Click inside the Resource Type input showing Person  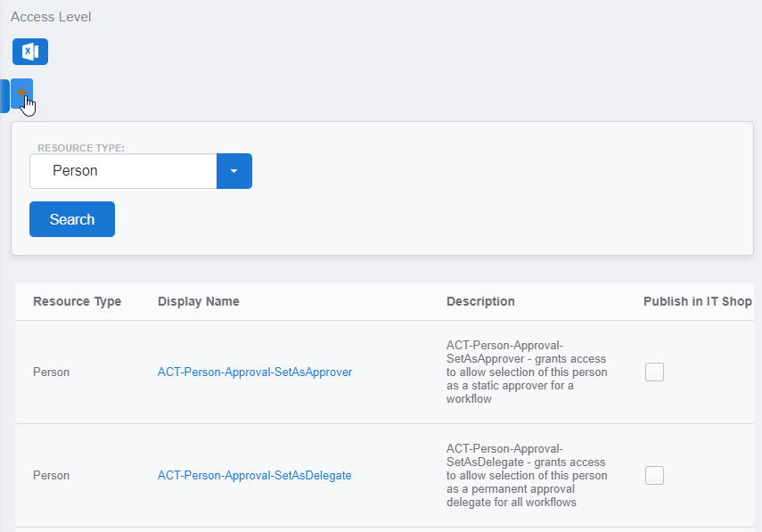123,170
